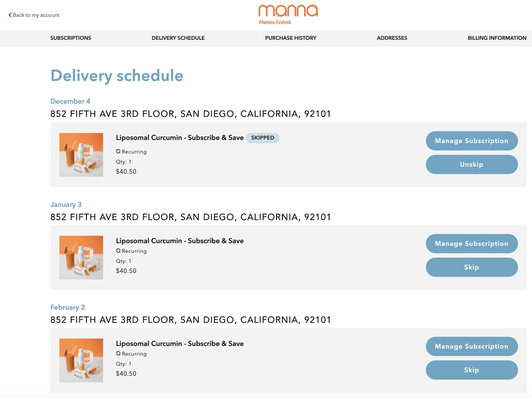This screenshot has width=532, height=398.
Task: Click the recurring icon for February 2 item
Action: coord(118,353)
